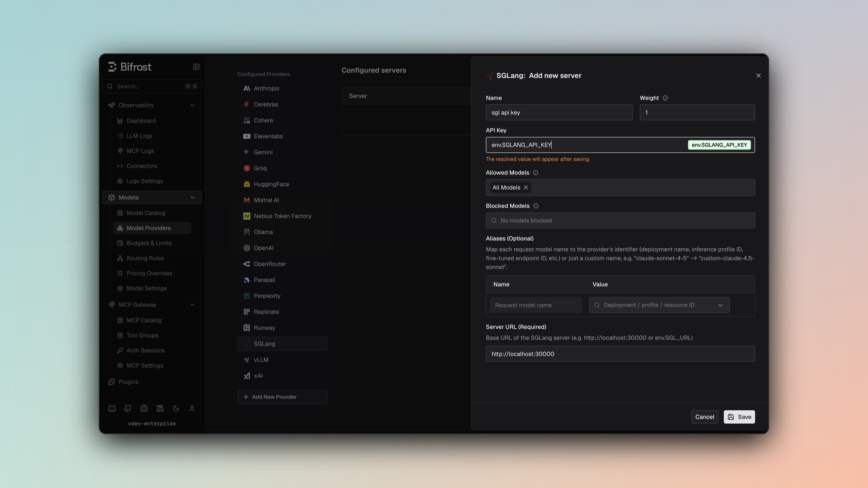Open the Dashboard page
The width and height of the screenshot is (868, 488).
coord(152,121)
